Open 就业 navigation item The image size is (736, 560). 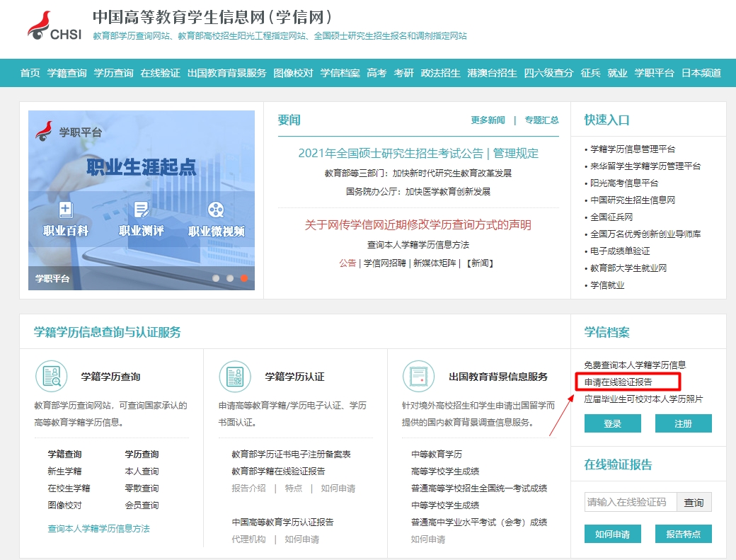coord(617,73)
